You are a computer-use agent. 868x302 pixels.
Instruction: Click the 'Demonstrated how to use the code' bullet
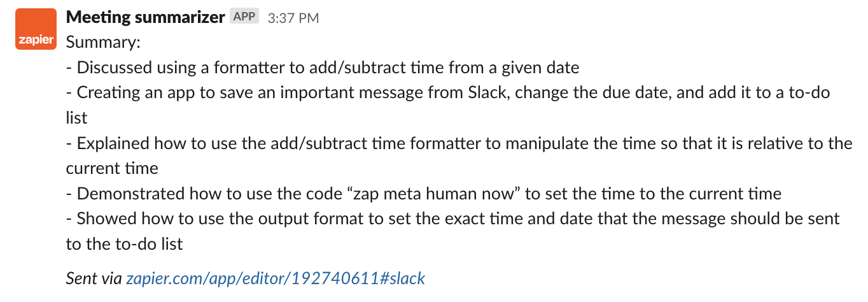pyautogui.click(x=424, y=193)
